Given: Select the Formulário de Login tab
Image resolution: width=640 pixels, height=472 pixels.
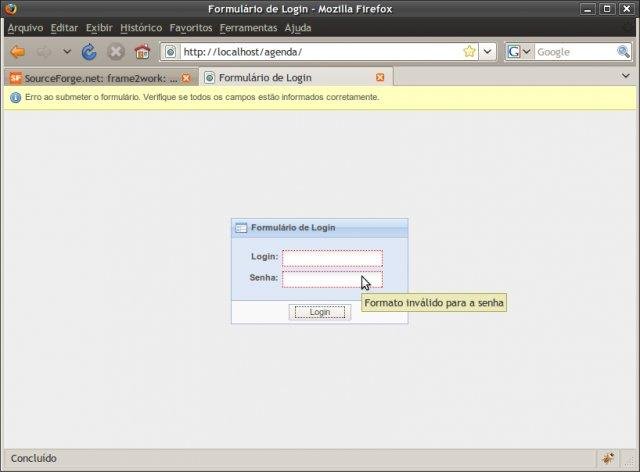Looking at the screenshot, I should coord(296,77).
